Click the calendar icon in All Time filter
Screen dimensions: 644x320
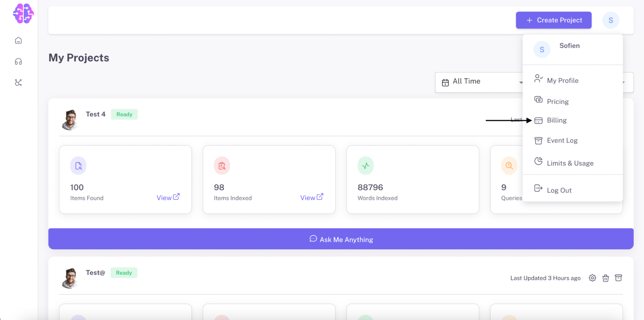[x=445, y=83]
